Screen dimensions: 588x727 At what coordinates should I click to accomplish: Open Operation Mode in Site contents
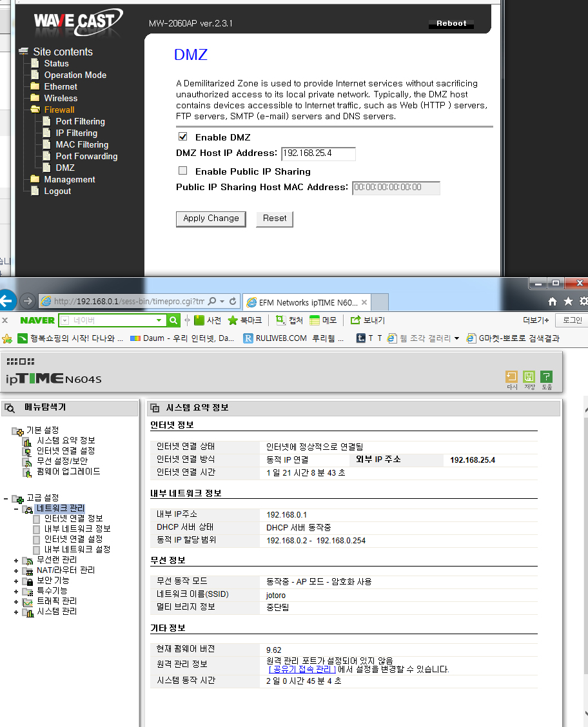[75, 75]
